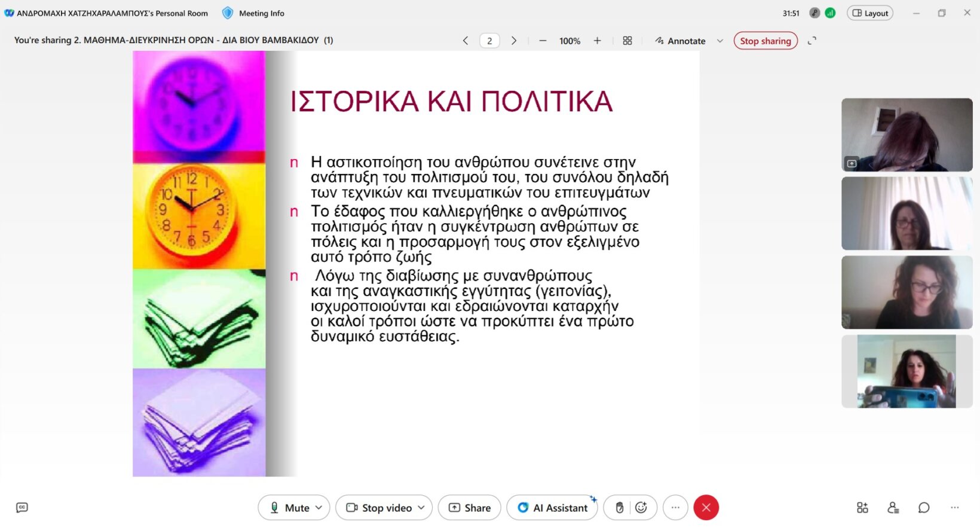Zoom in the shared content
Viewport: 980px width, 528px height.
[x=597, y=41]
